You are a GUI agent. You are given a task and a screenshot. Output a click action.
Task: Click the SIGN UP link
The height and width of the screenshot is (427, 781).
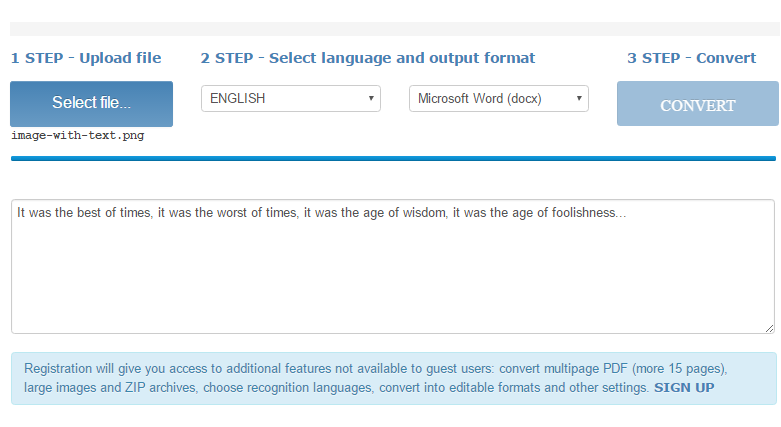coord(684,388)
